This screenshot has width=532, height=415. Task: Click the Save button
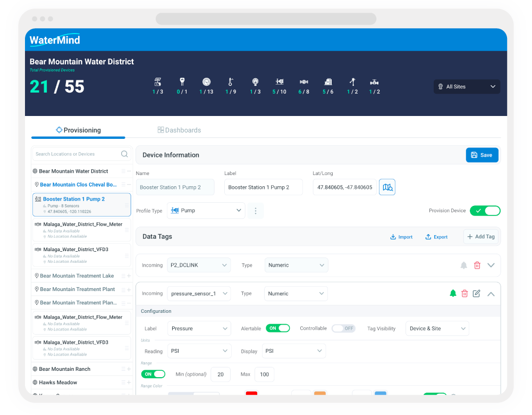(x=482, y=155)
